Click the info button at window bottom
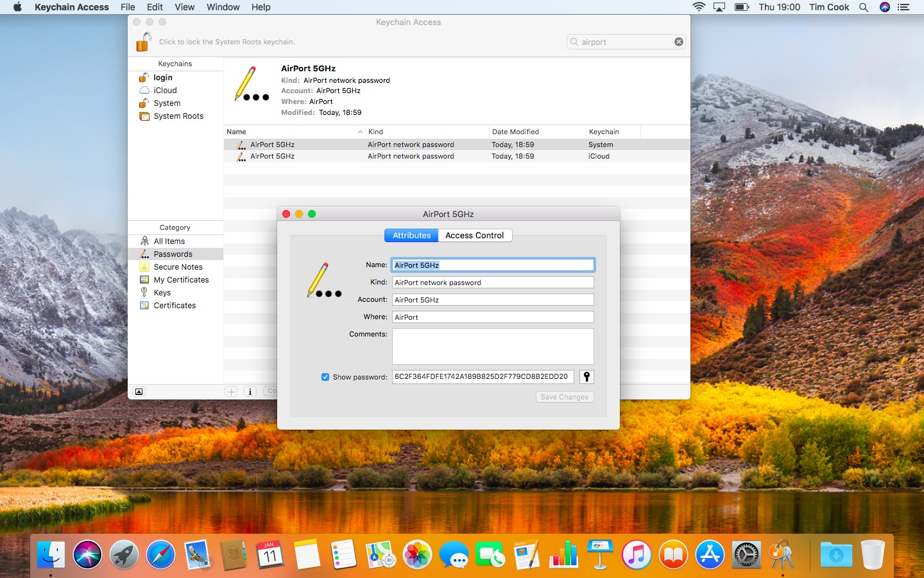This screenshot has width=924, height=578. 250,392
